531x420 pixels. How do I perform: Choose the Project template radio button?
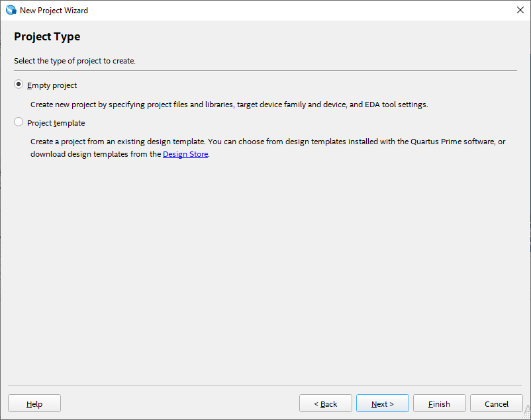(19, 122)
